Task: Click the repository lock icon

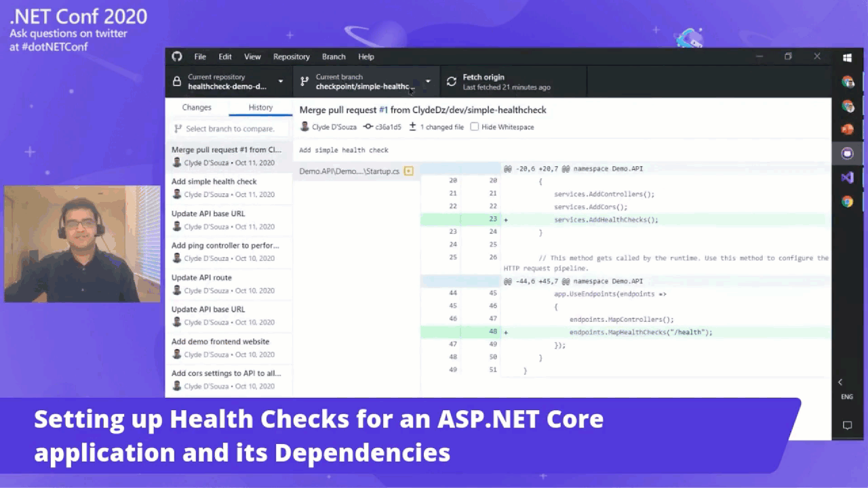Action: 177,82
